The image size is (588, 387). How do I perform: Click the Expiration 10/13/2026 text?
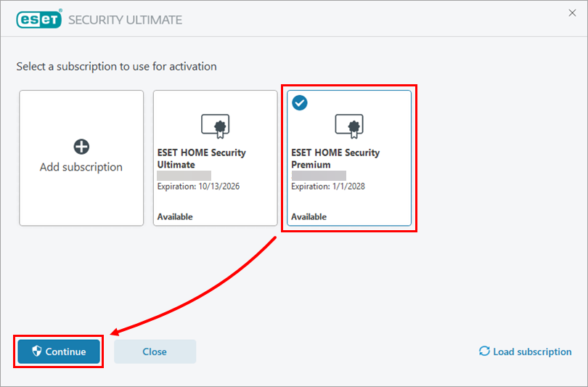click(x=198, y=187)
